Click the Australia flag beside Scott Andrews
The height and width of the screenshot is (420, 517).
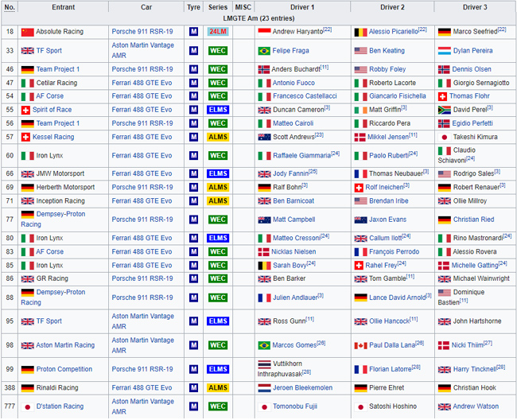click(264, 137)
